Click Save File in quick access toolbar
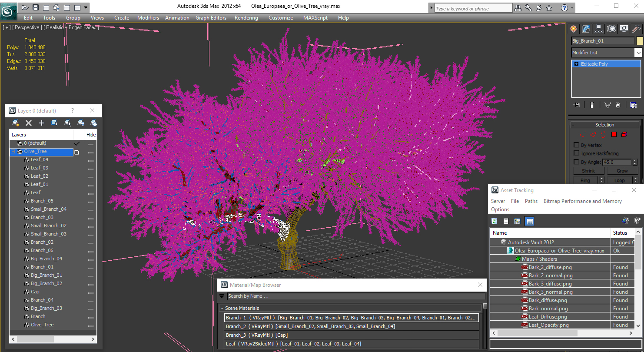This screenshot has width=644, height=352. coord(36,7)
